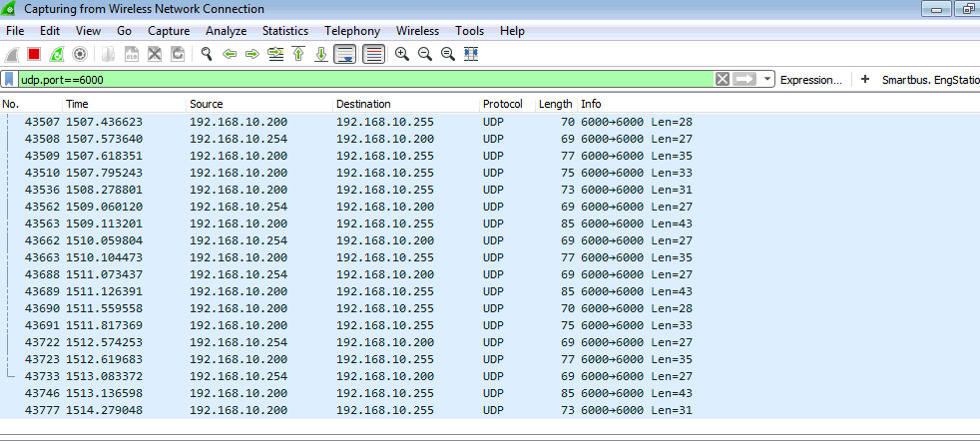
Task: Toggle packet colorization rules button
Action: 374,55
